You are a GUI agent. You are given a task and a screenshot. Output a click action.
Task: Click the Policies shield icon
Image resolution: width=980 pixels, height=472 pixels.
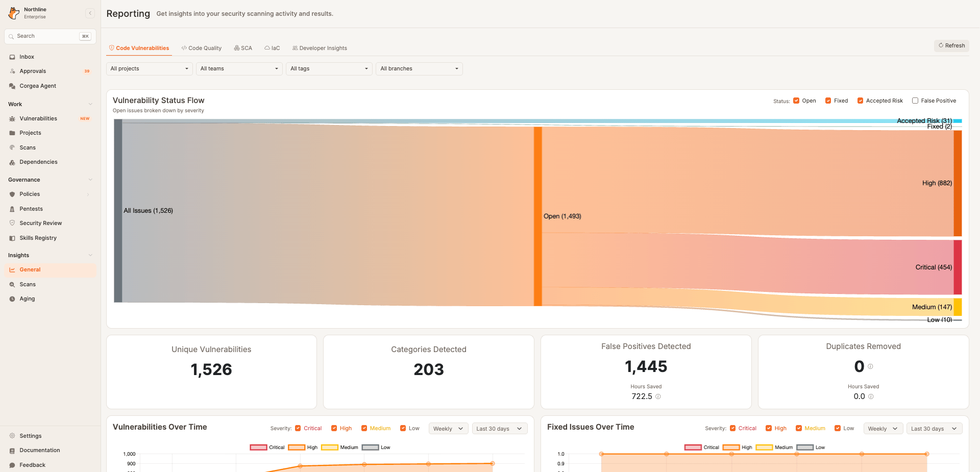12,194
